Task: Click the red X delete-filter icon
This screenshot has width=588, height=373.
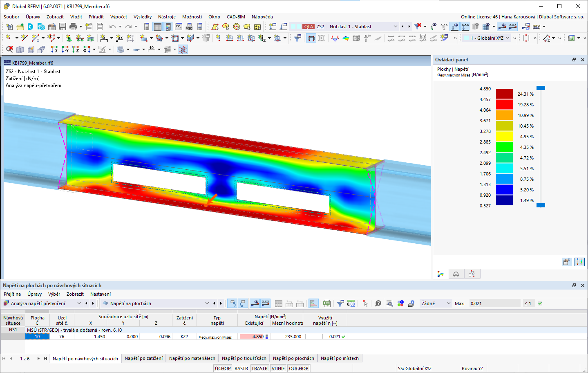Action: coord(418,27)
